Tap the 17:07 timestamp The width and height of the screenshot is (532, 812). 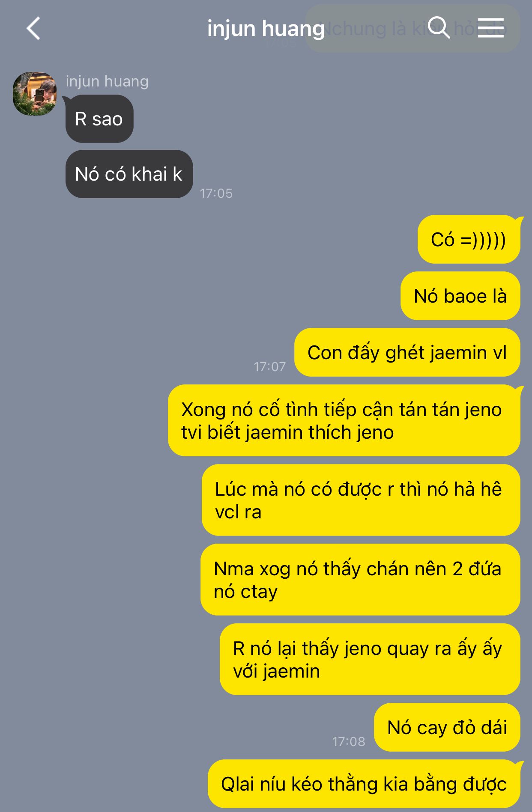point(270,366)
